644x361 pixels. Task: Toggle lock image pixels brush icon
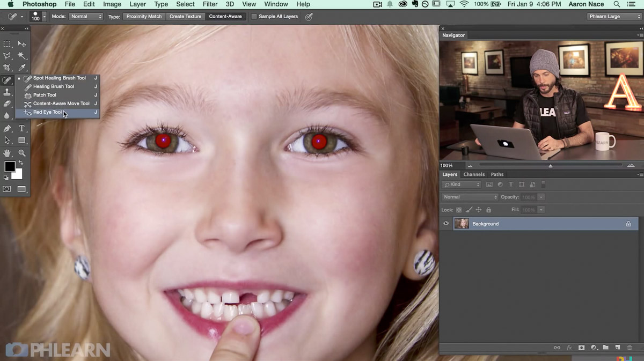pyautogui.click(x=469, y=210)
